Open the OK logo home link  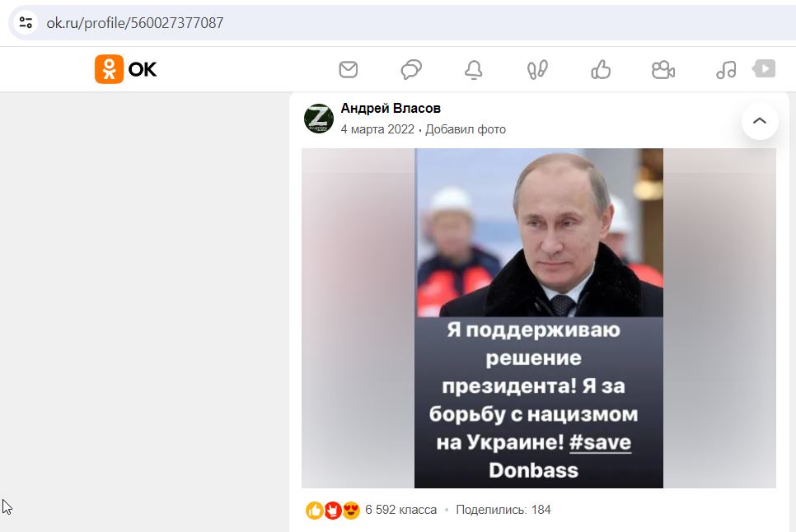coord(125,69)
